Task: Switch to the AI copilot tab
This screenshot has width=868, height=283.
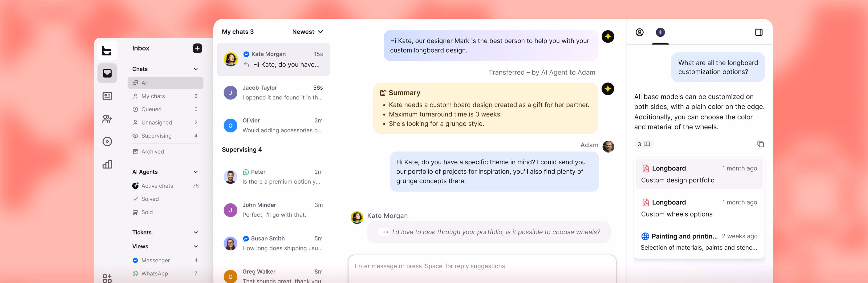Action: pos(660,32)
